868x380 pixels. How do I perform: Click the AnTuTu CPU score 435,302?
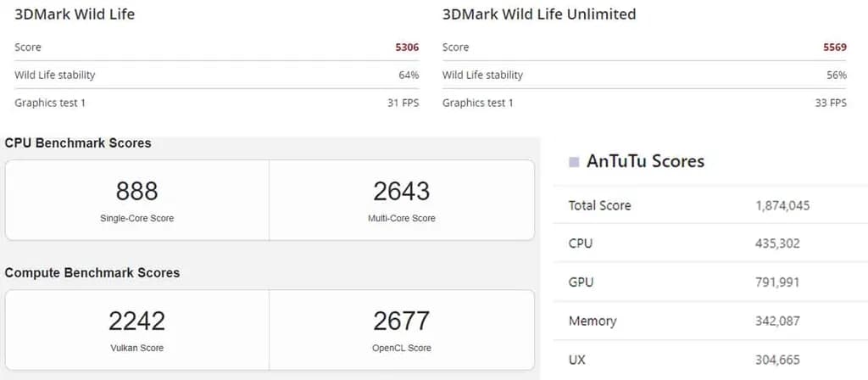point(777,243)
